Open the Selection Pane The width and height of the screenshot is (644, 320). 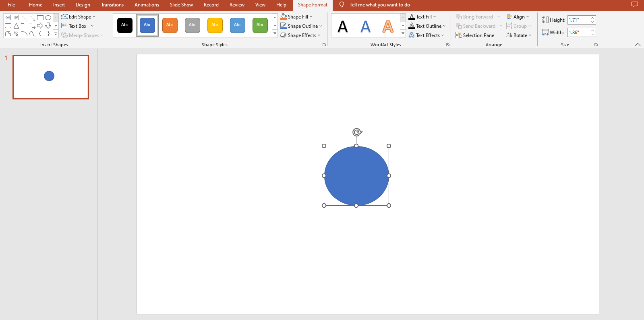click(x=475, y=35)
